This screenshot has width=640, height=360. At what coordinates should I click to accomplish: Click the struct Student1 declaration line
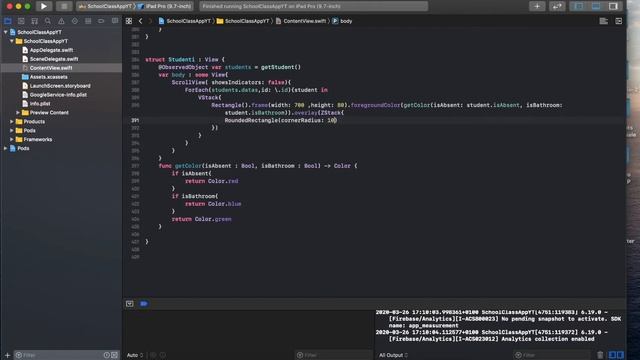185,60
